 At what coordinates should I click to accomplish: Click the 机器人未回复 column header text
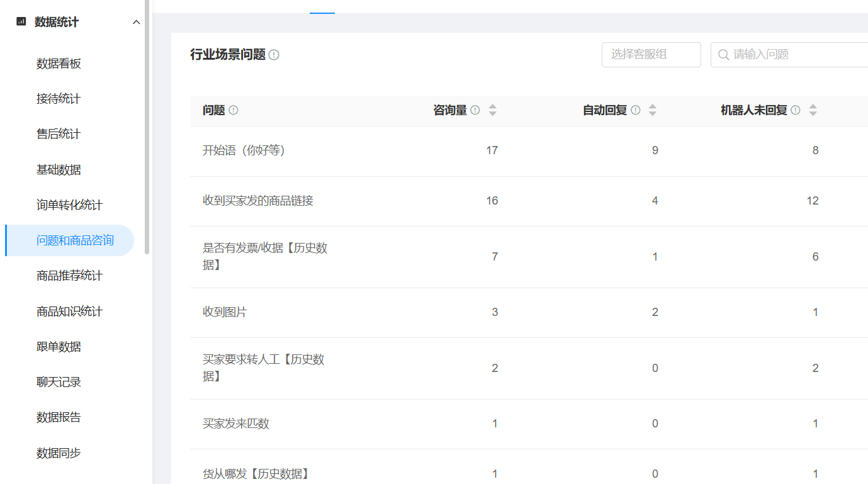point(754,110)
